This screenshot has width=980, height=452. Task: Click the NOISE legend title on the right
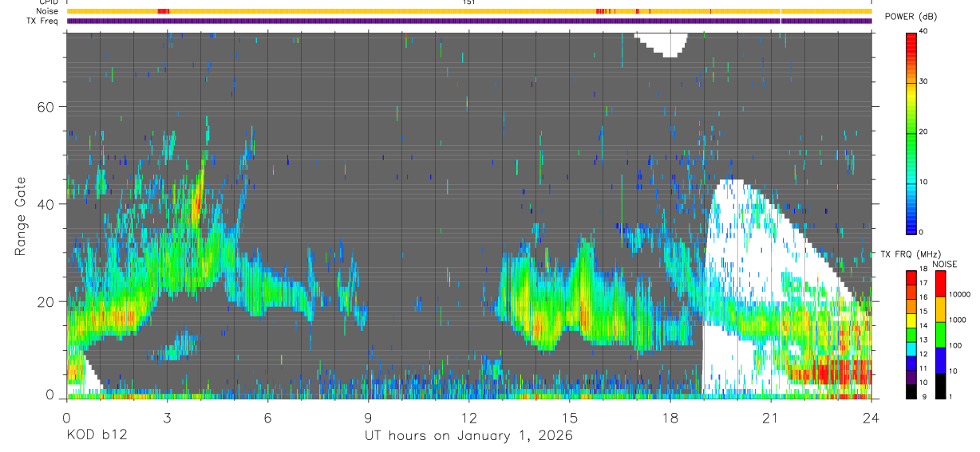click(944, 265)
